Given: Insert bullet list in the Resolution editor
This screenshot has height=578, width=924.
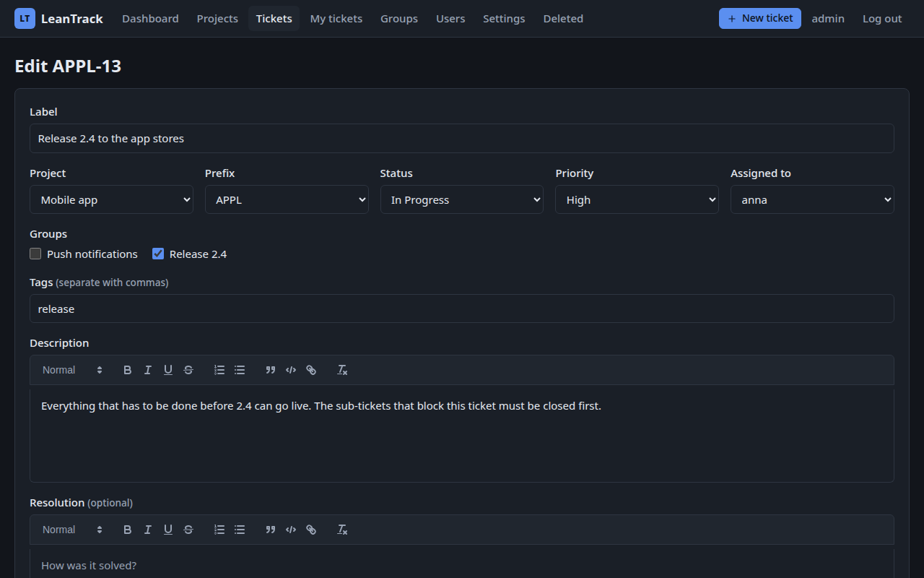Looking at the screenshot, I should click(240, 530).
